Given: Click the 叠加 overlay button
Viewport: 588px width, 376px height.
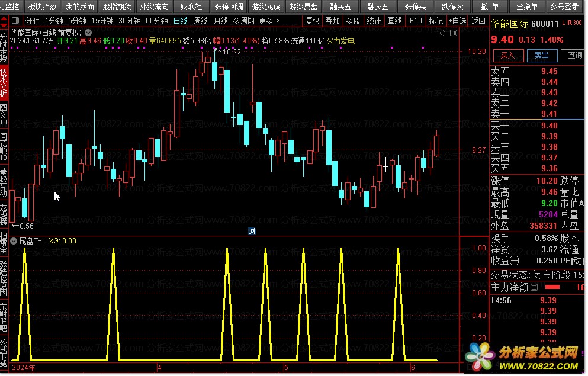Looking at the screenshot, I should click(x=333, y=21).
